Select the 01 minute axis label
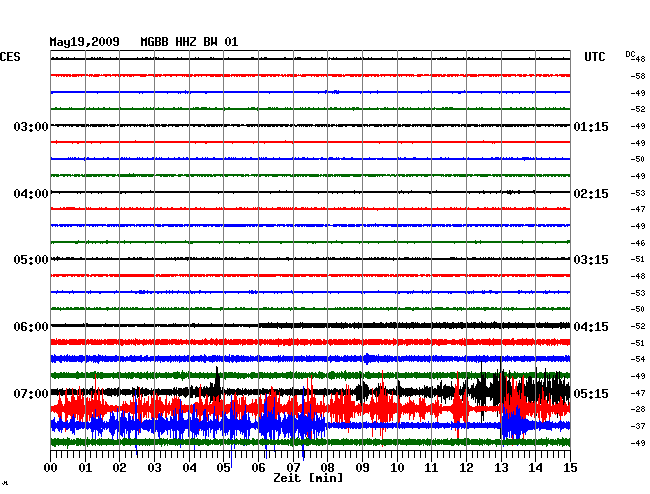Viewport: 650px width, 494px height. coord(85,468)
